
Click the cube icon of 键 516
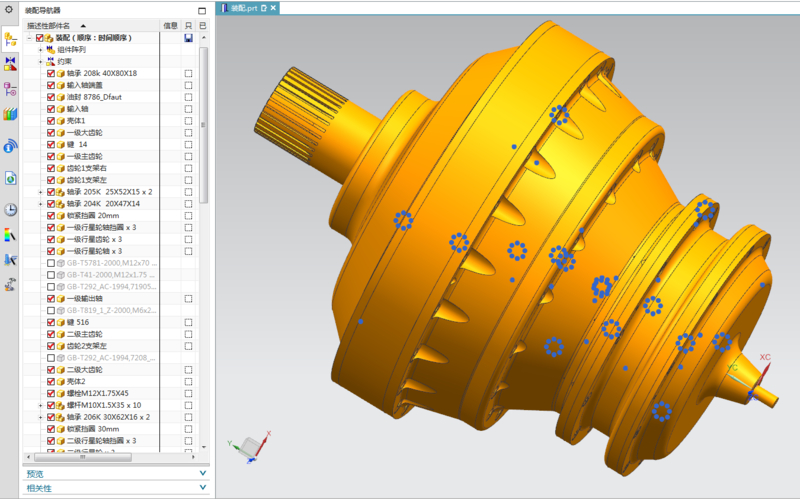pyautogui.click(x=61, y=322)
